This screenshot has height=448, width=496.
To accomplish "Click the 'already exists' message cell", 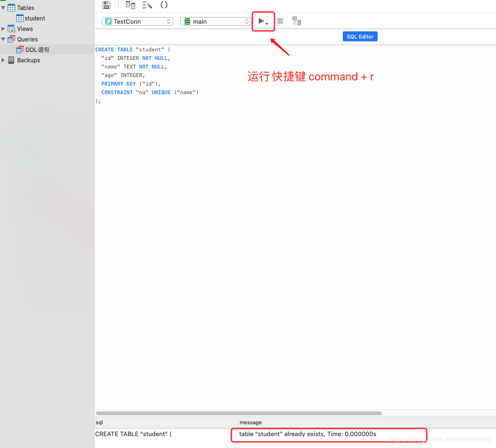I will [308, 434].
